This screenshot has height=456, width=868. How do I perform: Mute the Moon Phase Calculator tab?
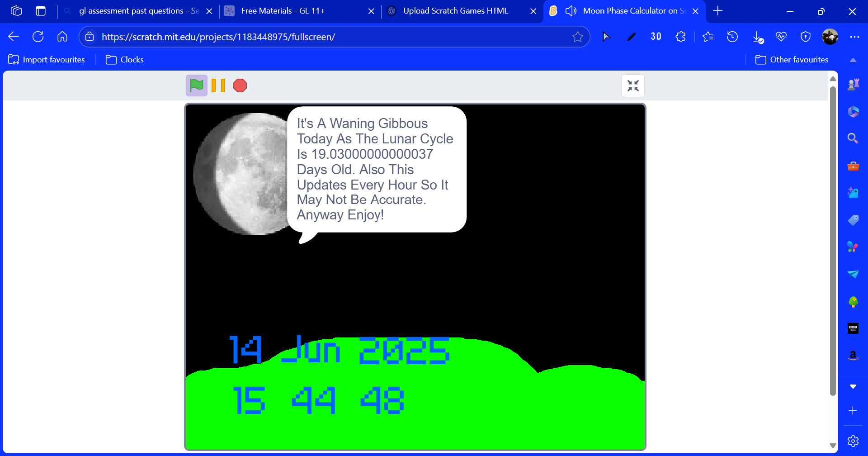click(570, 10)
